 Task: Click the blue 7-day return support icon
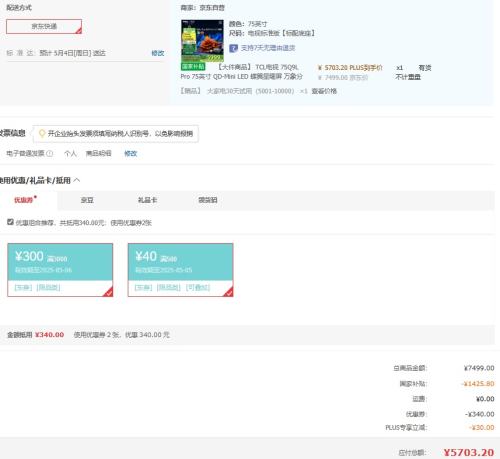tap(233, 48)
